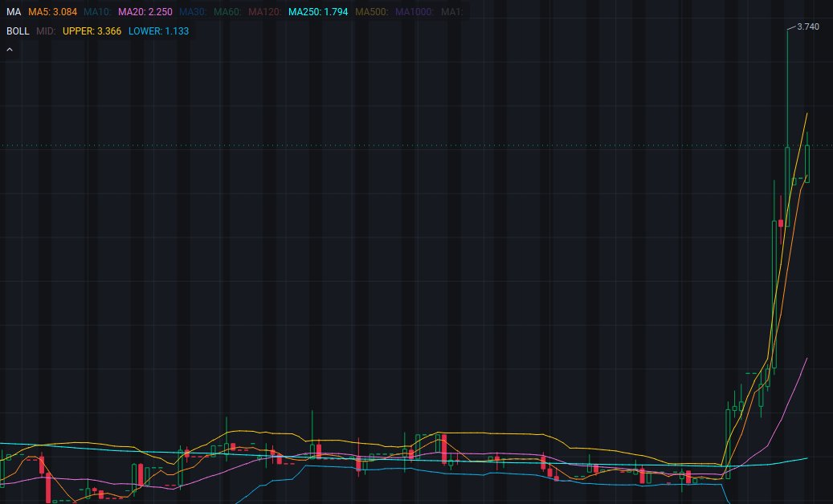Toggle the dimmed MA120 line label

[x=264, y=12]
